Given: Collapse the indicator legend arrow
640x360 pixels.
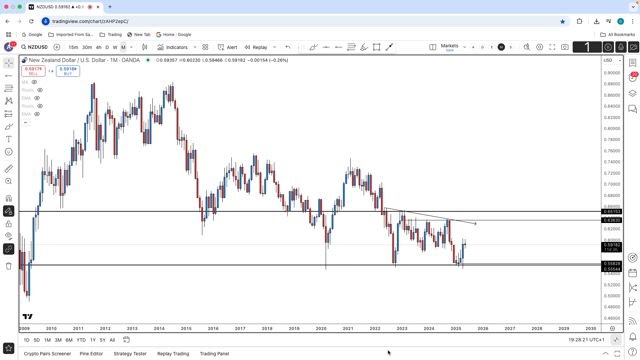Looking at the screenshot, I should pos(26,122).
